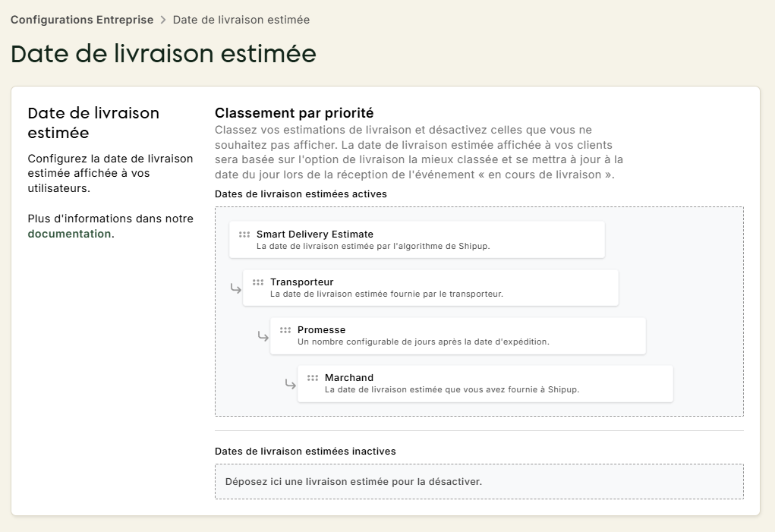Go to Configurations Entreprise breadcrumb

82,20
